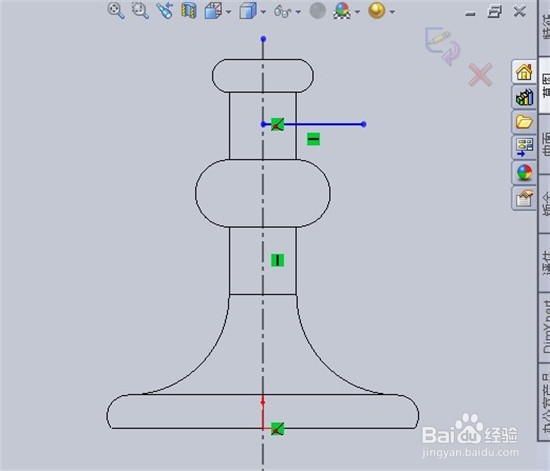Exit sketch via the confirmation corner icon

442,46
